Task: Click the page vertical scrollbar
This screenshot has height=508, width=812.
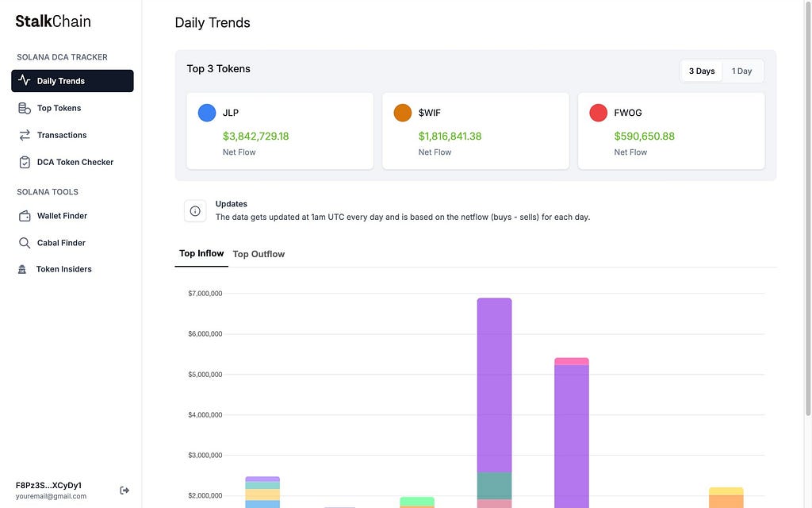Action: [x=808, y=207]
